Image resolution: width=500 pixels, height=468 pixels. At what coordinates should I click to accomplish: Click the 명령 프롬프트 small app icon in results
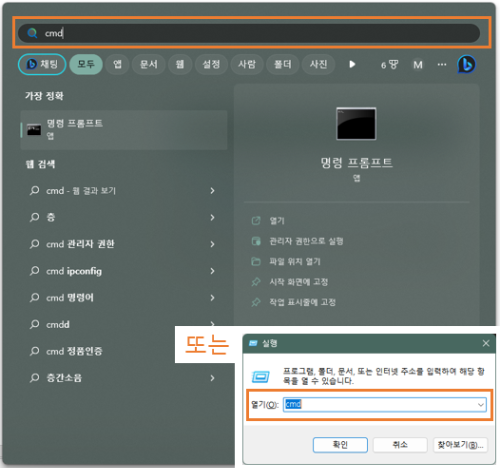coord(34,130)
